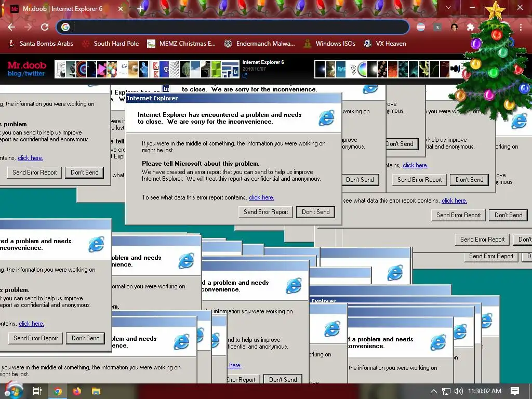
Task: Open the blog link under Mr.doob
Action: pyautogui.click(x=14, y=74)
